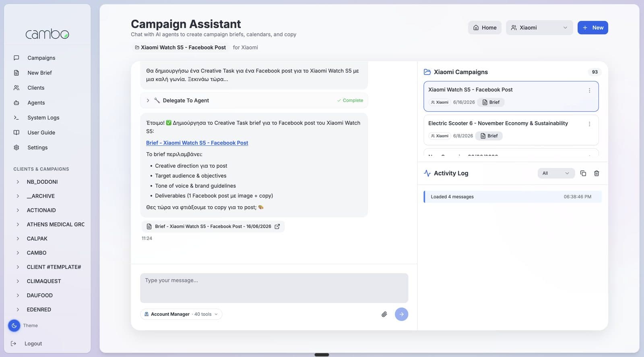Click the Activity Log pulse icon
The height and width of the screenshot is (357, 644).
pos(427,173)
